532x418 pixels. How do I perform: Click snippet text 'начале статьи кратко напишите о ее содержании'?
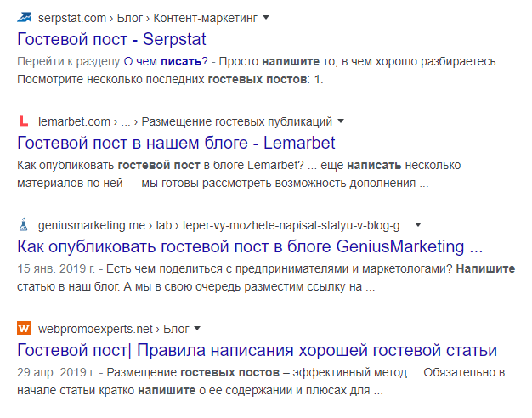pos(154,391)
